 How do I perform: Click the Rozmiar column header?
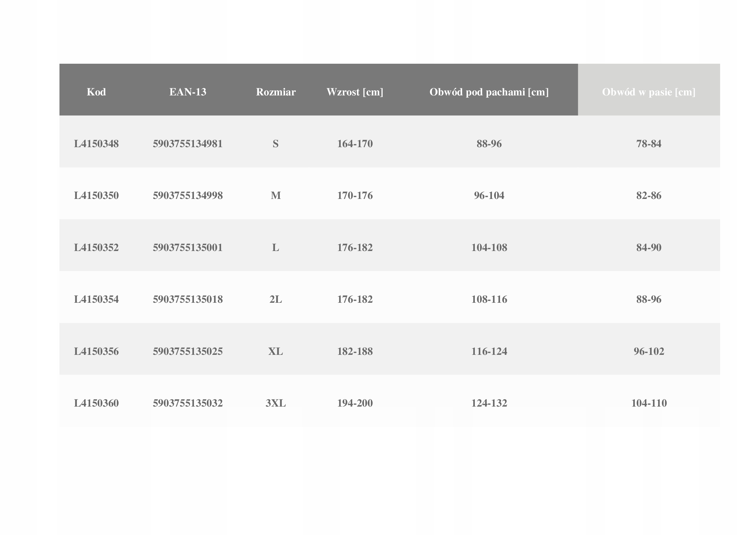tap(276, 92)
